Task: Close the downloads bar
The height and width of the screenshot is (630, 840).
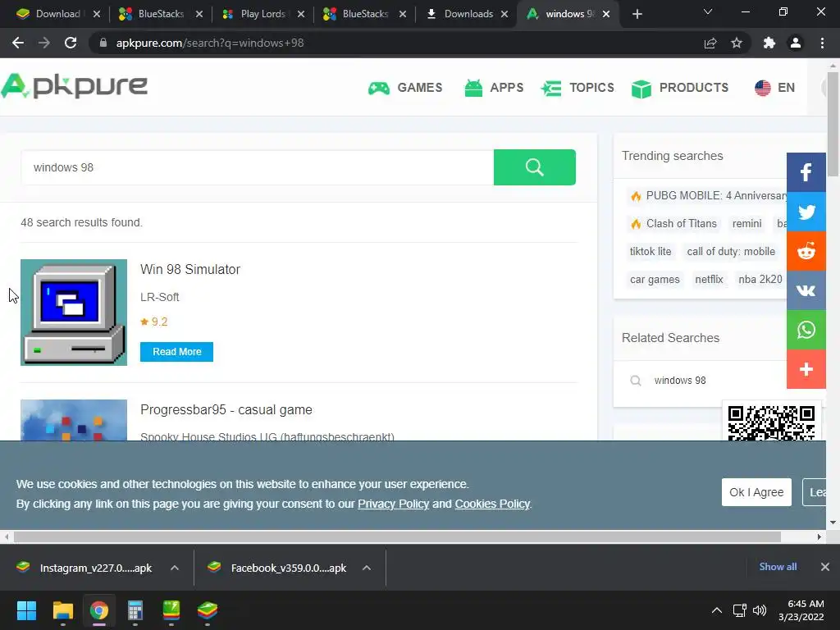Action: point(825,567)
